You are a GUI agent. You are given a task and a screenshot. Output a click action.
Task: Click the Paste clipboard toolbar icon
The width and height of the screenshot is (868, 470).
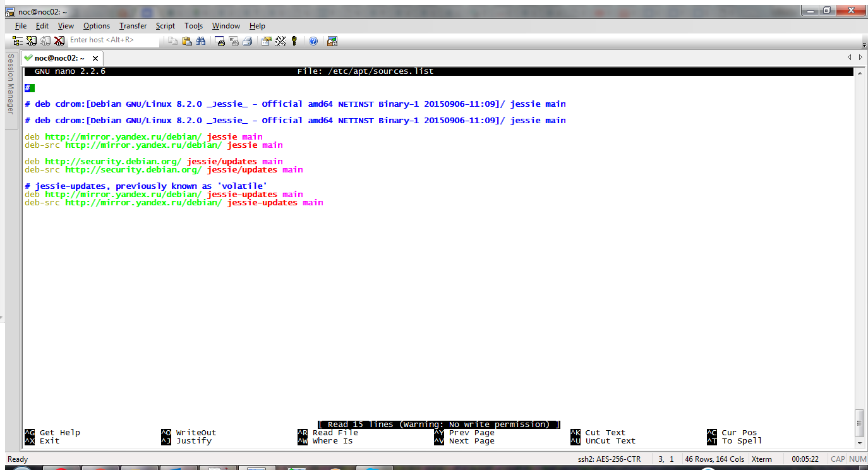click(187, 40)
